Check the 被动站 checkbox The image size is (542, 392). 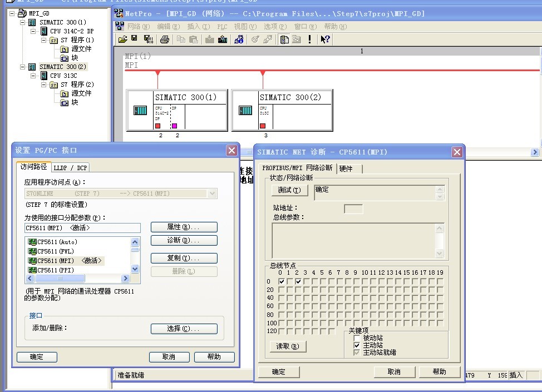[x=357, y=338]
